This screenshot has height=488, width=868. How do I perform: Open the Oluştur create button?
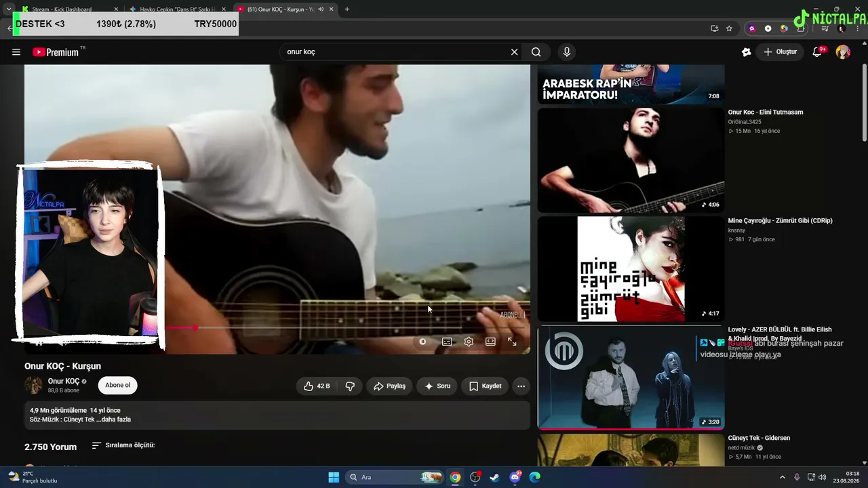point(780,52)
